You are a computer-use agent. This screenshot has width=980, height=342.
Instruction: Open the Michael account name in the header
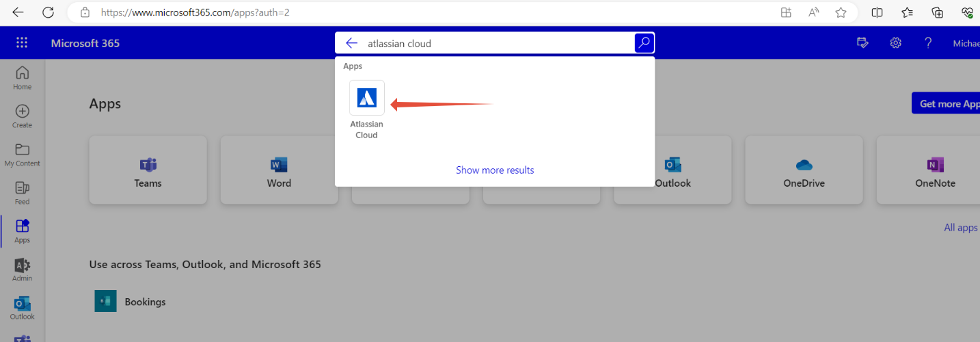pyautogui.click(x=966, y=43)
